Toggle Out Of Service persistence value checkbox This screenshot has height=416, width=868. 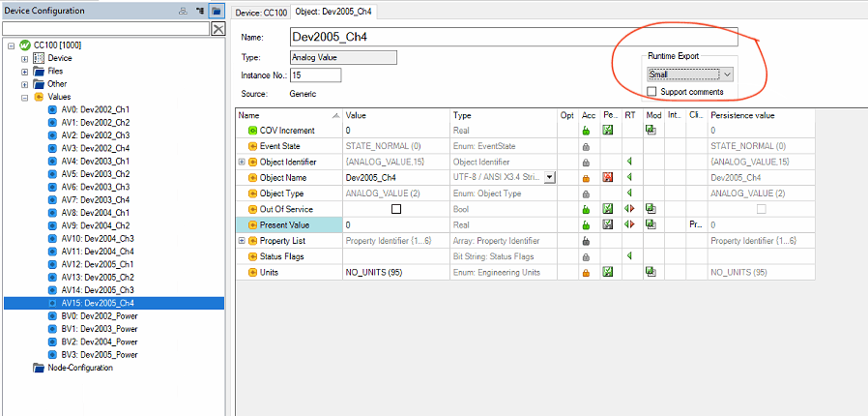tap(762, 209)
